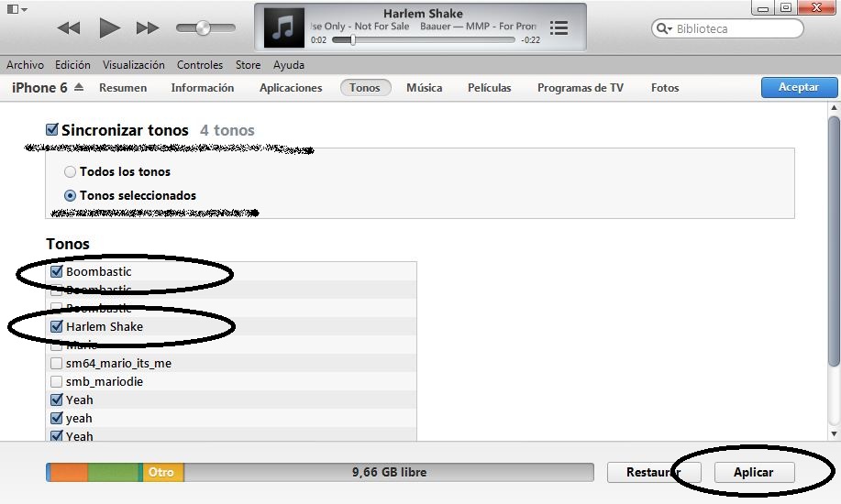Open the Visualización menu
The width and height of the screenshot is (841, 504).
(x=134, y=65)
